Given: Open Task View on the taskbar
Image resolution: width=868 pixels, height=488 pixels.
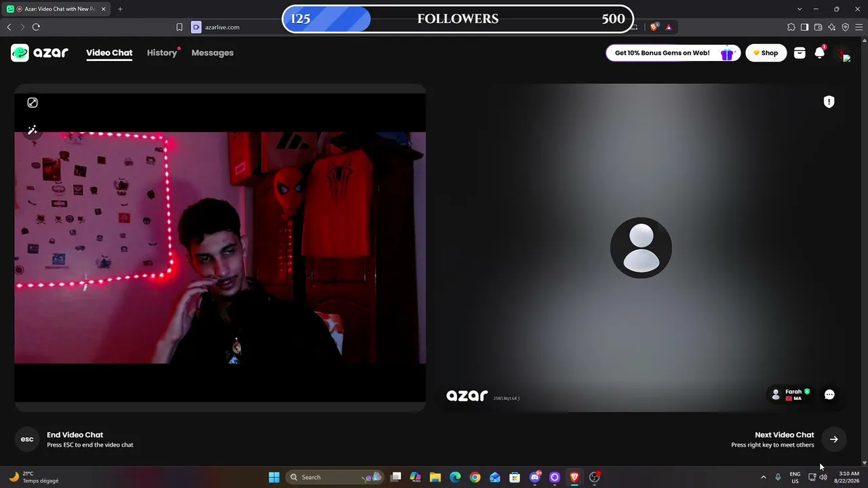Looking at the screenshot, I should [396, 477].
